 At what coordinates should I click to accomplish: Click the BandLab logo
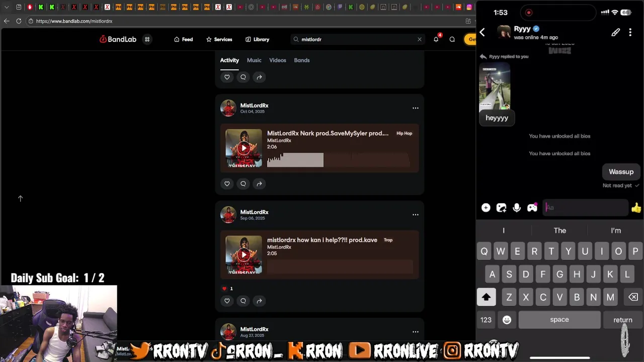click(x=118, y=39)
